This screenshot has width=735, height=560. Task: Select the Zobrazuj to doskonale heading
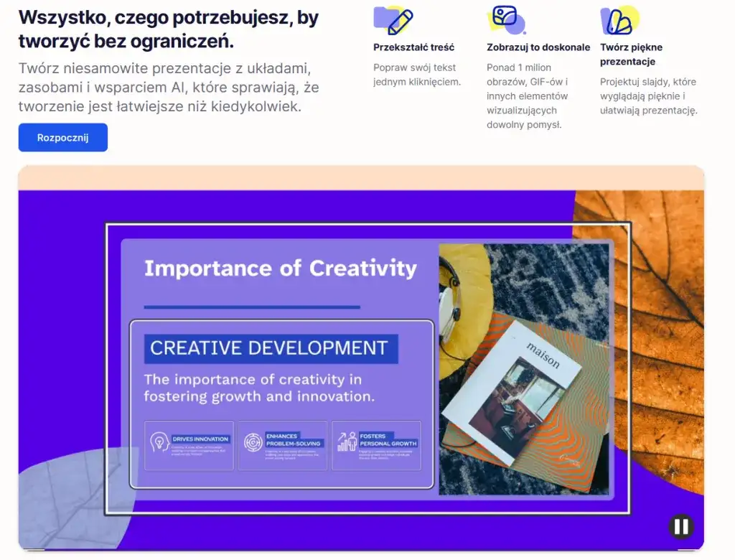click(x=538, y=47)
